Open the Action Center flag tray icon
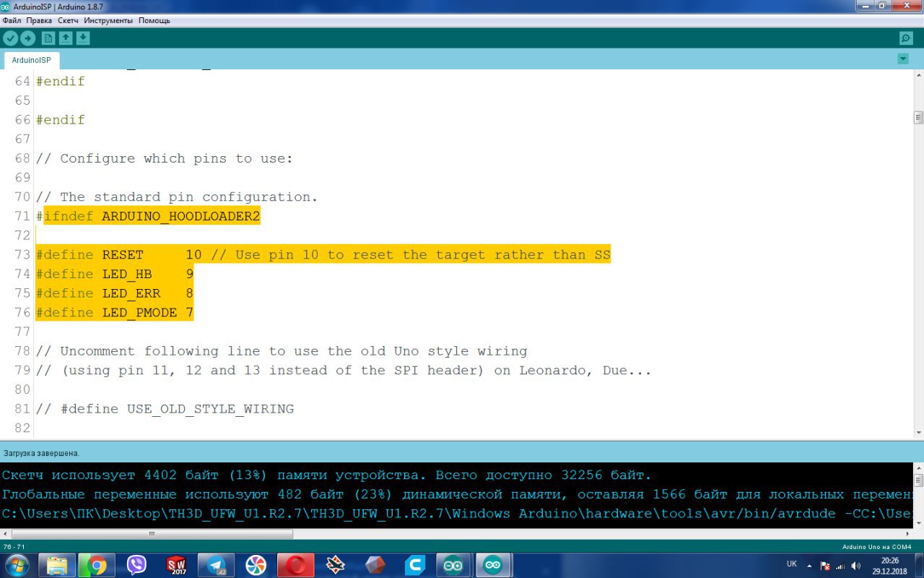Viewport: 924px width, 578px height. click(x=826, y=566)
